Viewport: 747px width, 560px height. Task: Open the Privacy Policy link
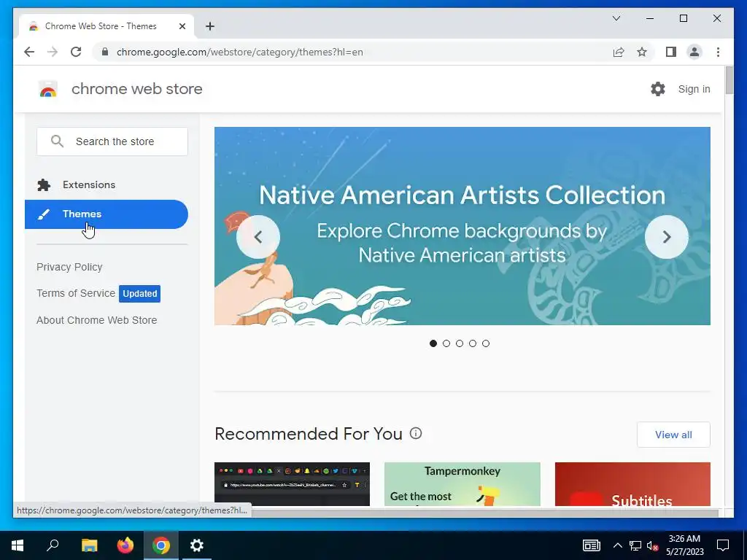pyautogui.click(x=69, y=267)
